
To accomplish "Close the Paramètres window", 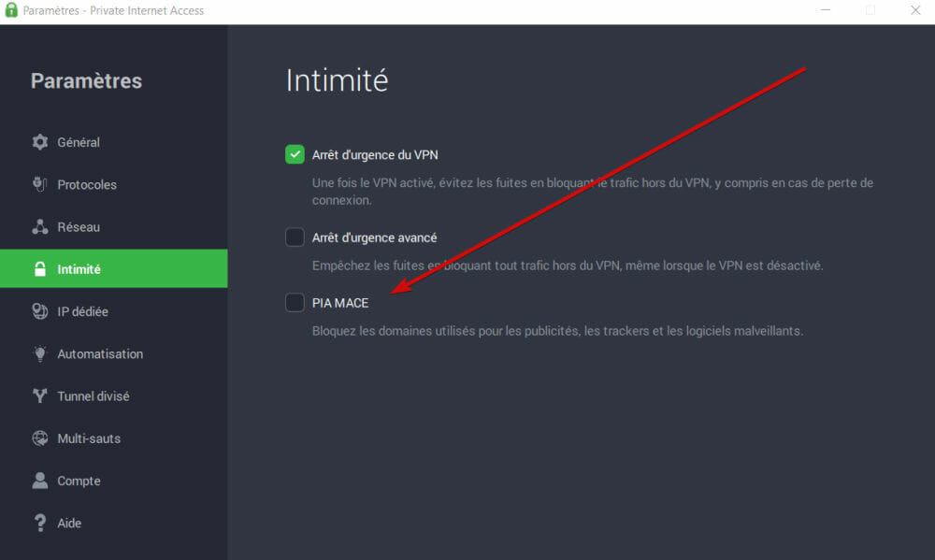I will (x=915, y=10).
